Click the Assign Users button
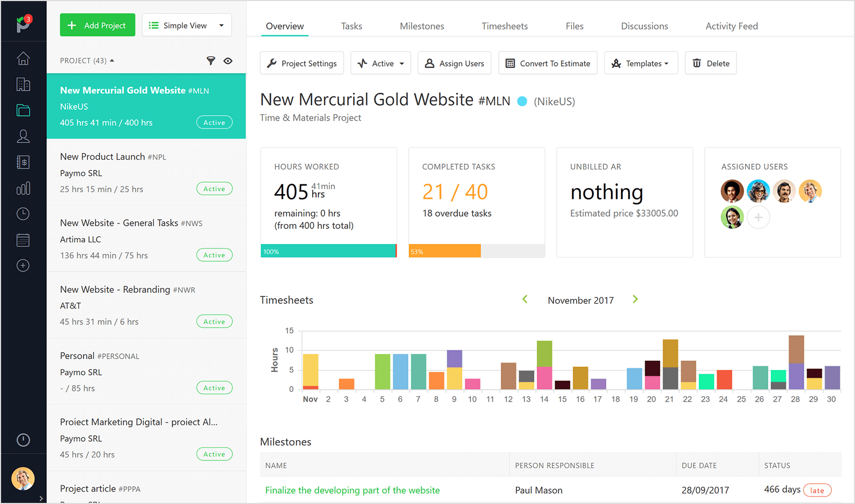The height and width of the screenshot is (504, 855). [x=454, y=63]
